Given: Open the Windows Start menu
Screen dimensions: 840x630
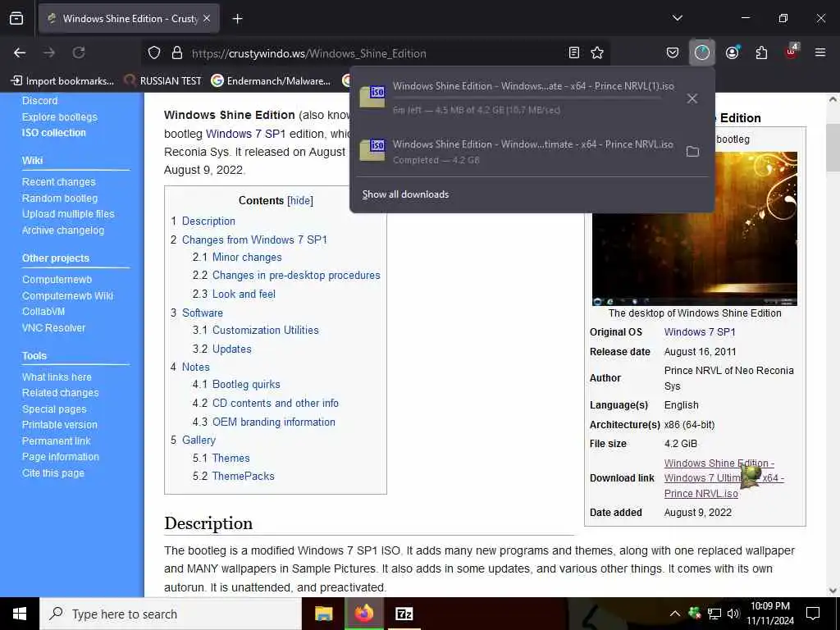Looking at the screenshot, I should click(20, 614).
